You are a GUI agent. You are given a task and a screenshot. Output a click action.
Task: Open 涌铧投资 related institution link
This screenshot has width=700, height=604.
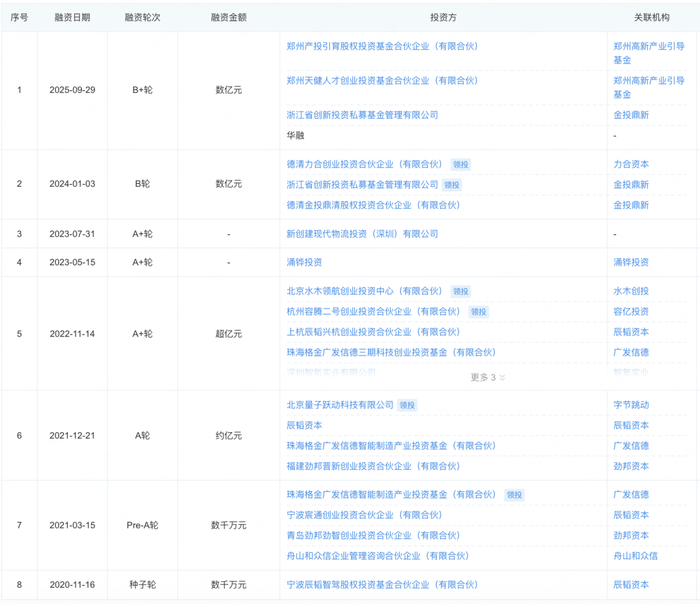click(x=631, y=262)
